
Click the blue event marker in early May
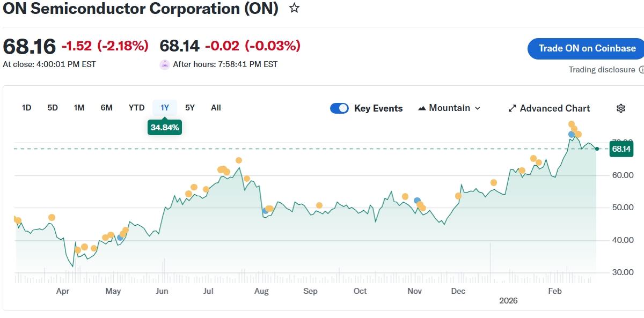[120, 237]
